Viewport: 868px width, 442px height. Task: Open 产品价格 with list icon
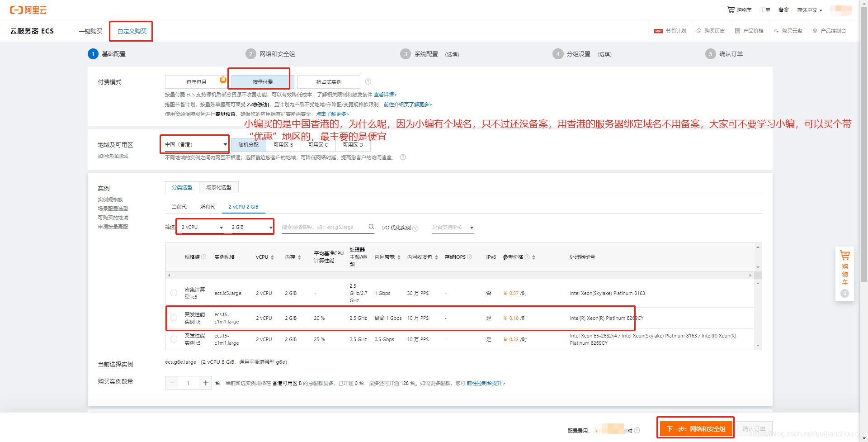pyautogui.click(x=749, y=31)
